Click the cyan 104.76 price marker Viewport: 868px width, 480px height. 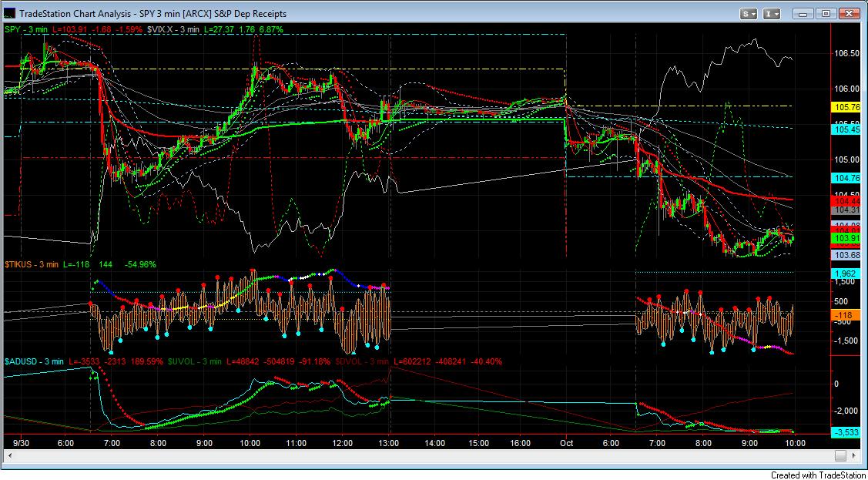pos(846,178)
